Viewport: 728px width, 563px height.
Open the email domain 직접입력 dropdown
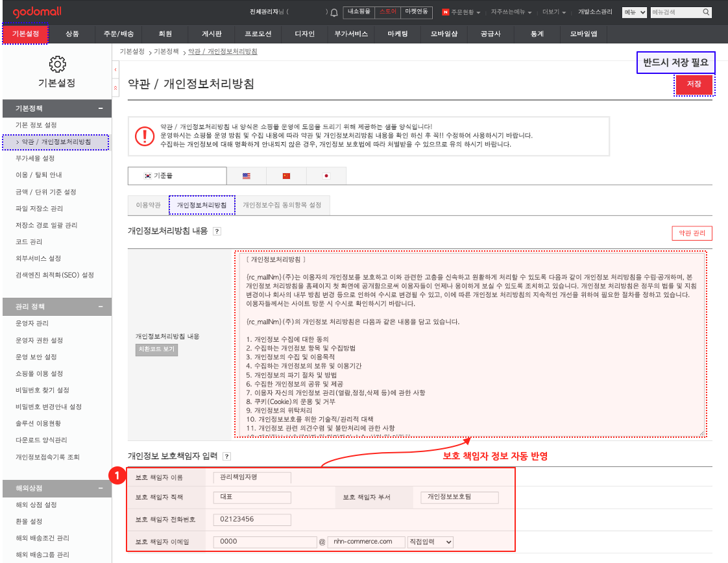pyautogui.click(x=430, y=542)
